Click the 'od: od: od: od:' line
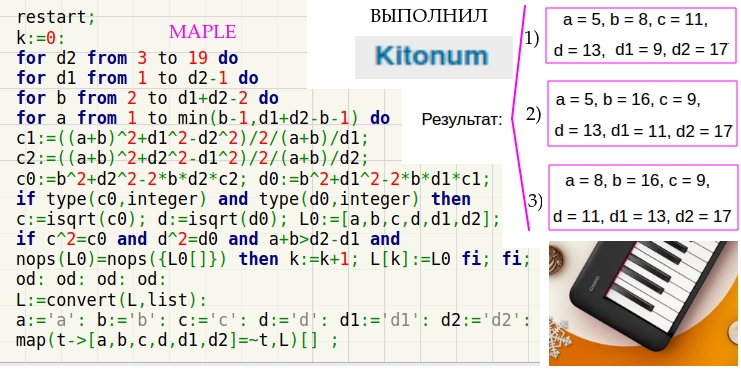This screenshot has height=370, width=741. (x=91, y=279)
